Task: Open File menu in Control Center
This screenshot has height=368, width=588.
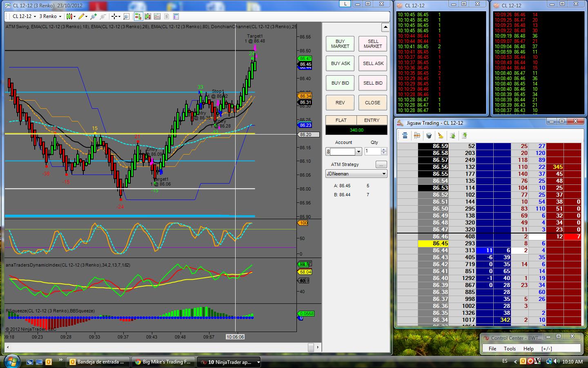Action: [x=492, y=348]
